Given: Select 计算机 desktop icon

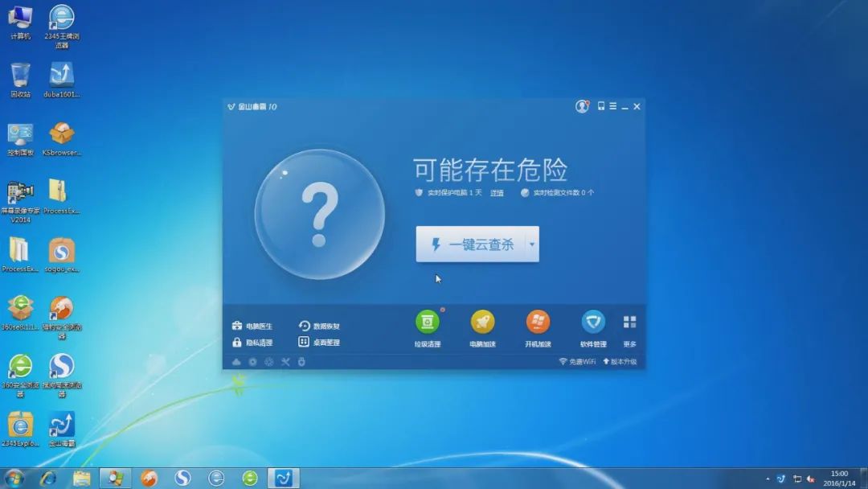Looking at the screenshot, I should point(20,23).
